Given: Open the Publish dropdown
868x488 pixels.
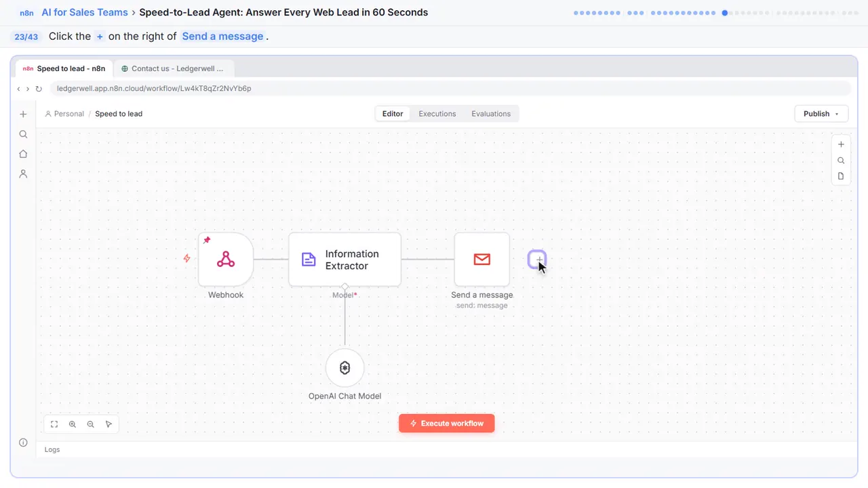Looking at the screenshot, I should point(821,114).
